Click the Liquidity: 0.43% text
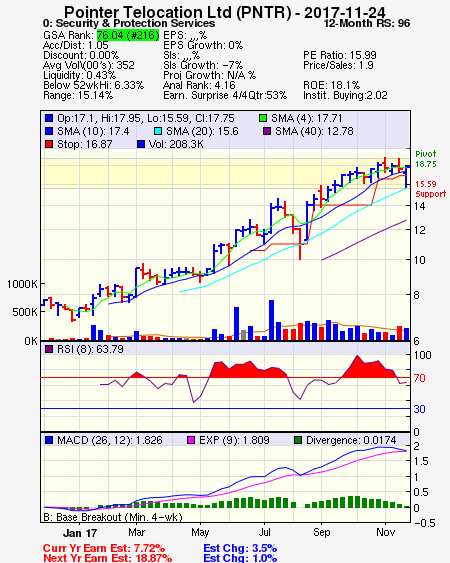The height and width of the screenshot is (563, 450). coord(79,75)
